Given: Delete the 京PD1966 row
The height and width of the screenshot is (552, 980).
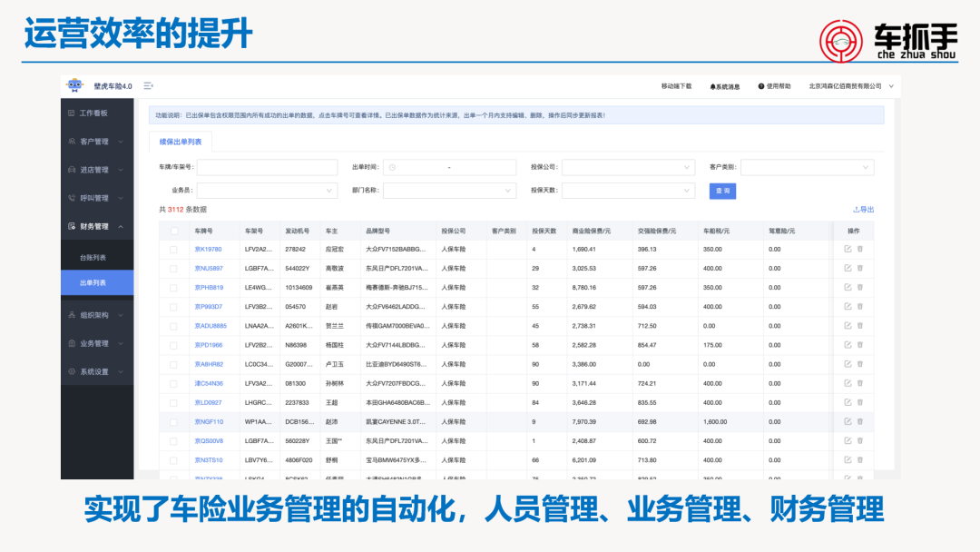Looking at the screenshot, I should point(860,345).
